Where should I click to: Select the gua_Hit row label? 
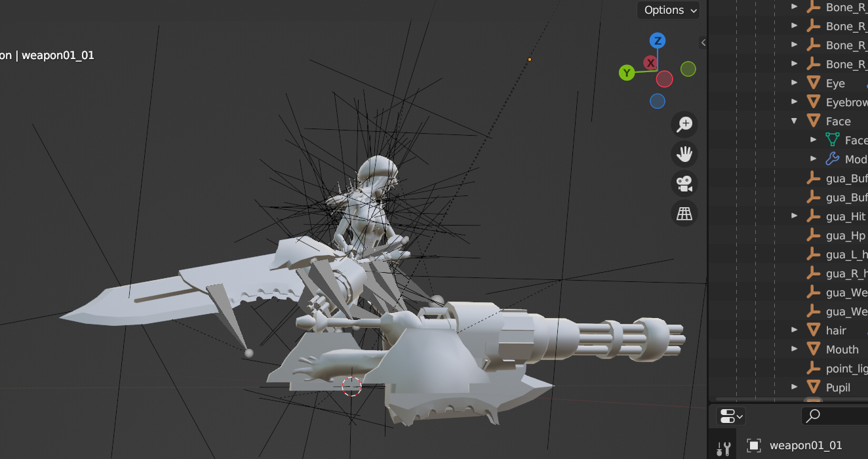click(x=846, y=216)
